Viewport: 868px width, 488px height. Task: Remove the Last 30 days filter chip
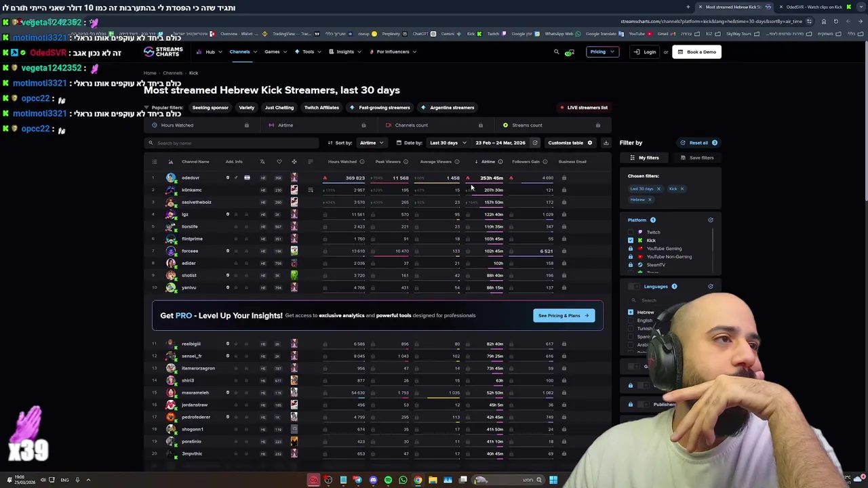point(658,189)
